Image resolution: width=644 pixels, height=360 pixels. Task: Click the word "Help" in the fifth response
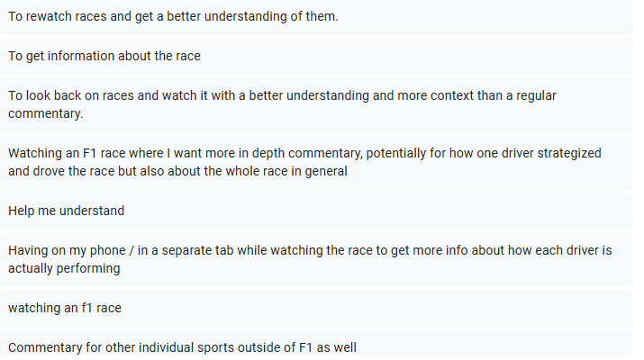tap(23, 211)
